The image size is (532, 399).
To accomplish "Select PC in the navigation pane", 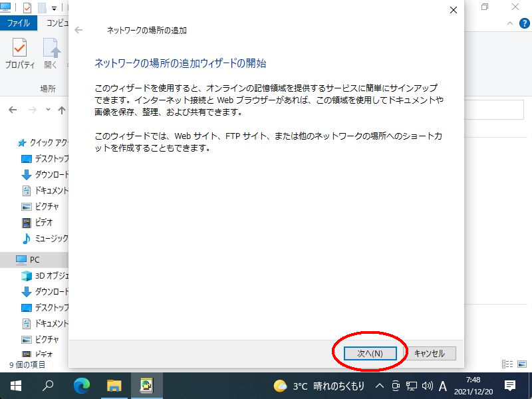I will coord(35,259).
